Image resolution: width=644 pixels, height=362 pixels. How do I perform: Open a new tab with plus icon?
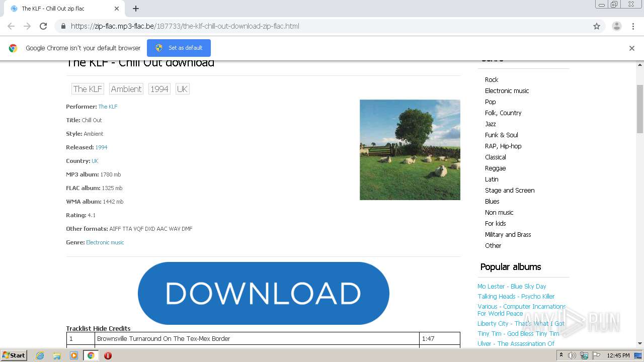tap(136, 9)
